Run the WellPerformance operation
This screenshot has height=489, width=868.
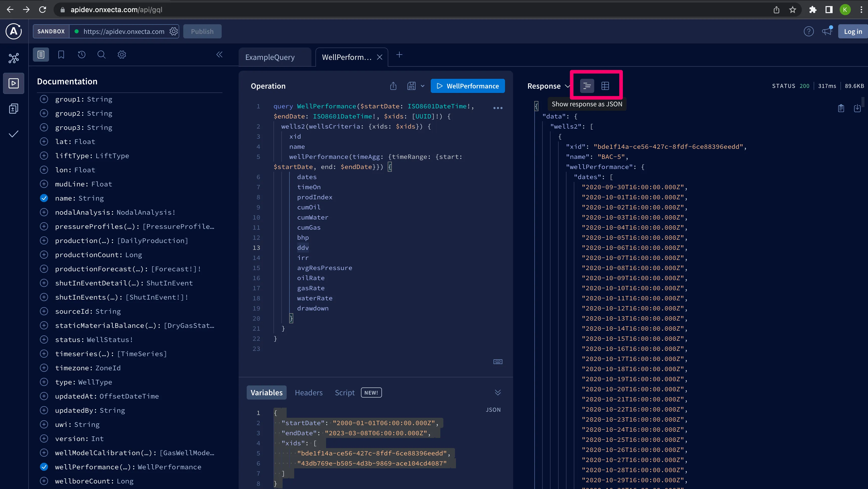[468, 86]
